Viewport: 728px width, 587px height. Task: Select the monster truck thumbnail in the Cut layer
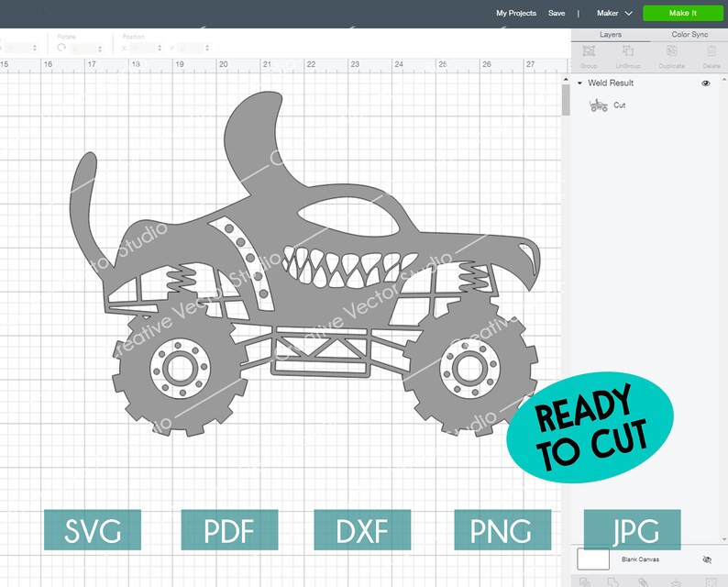tap(599, 105)
